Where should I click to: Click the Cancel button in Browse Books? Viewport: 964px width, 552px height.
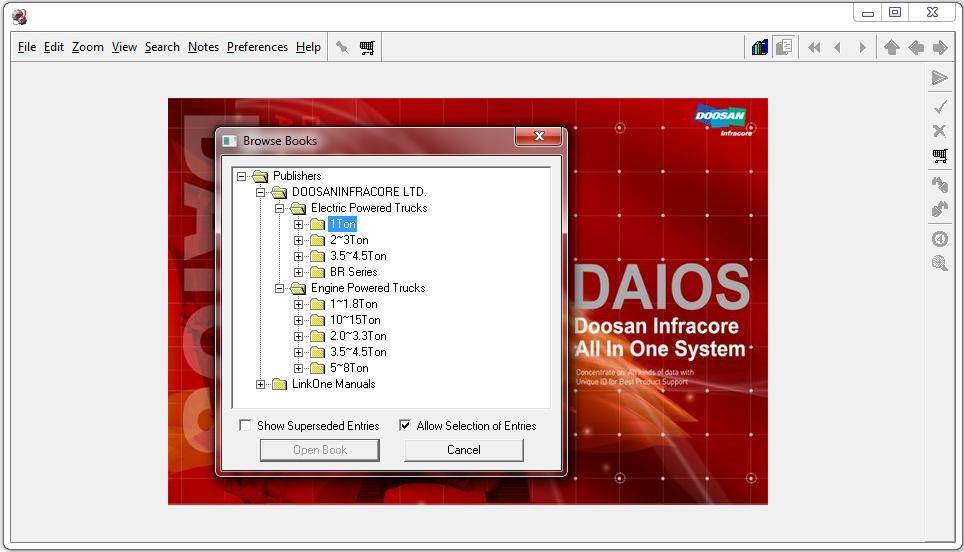tap(464, 450)
